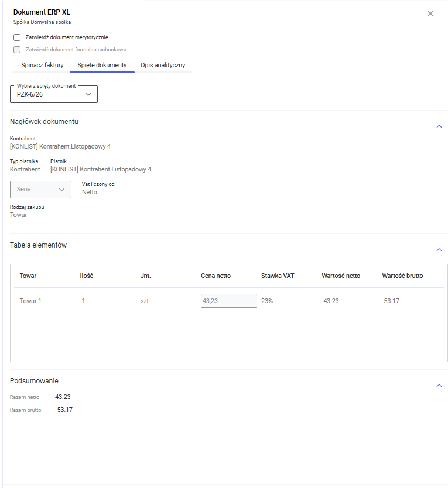Viewport: 448px width, 488px height.
Task: Click the Wartość netto column header
Action: [341, 276]
